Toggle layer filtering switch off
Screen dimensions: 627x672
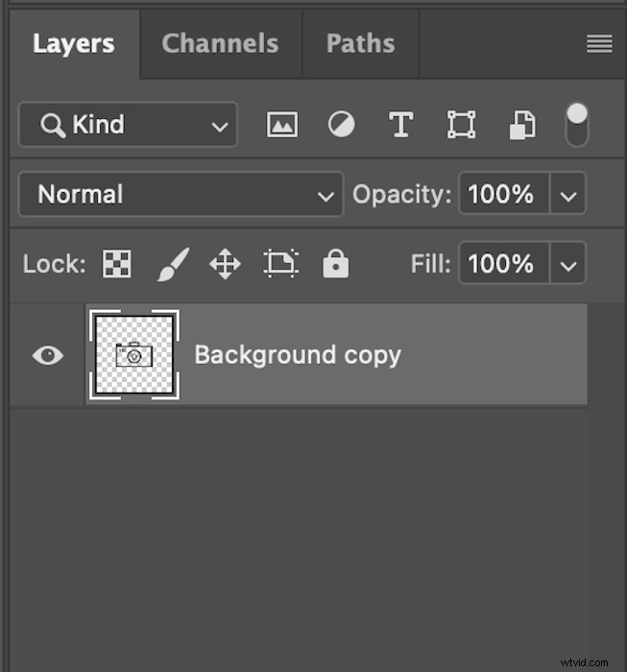(577, 125)
